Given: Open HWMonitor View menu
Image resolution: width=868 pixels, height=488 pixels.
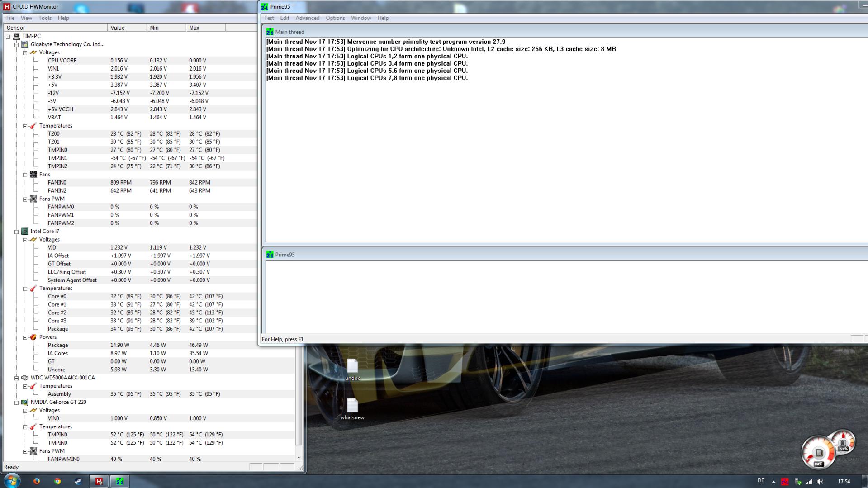Looking at the screenshot, I should click(x=26, y=18).
